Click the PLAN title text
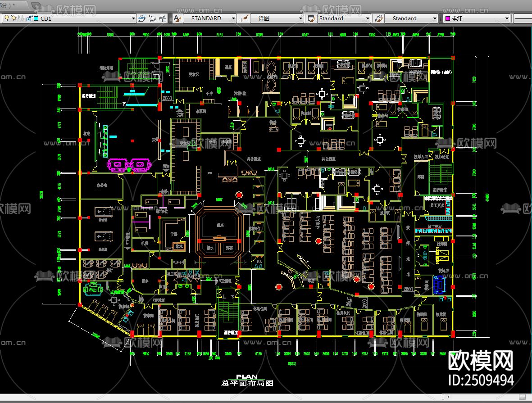Viewport: 532px width, 403px height. pyautogui.click(x=247, y=376)
